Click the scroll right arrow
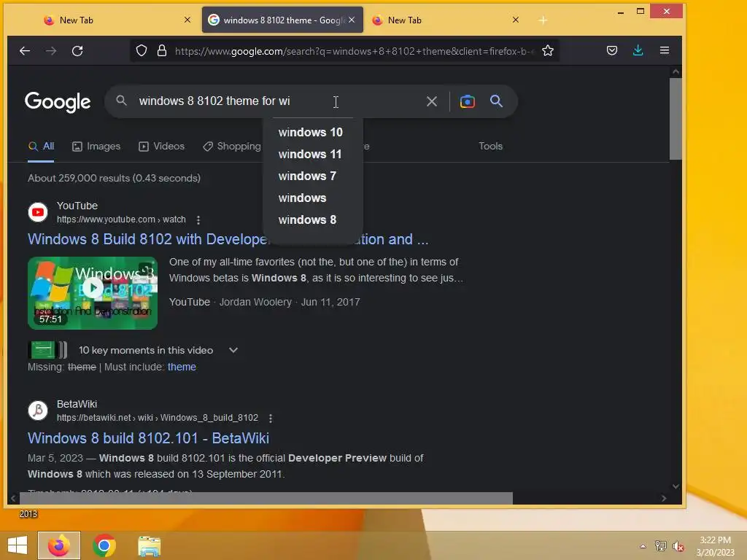The height and width of the screenshot is (560, 747). (664, 498)
